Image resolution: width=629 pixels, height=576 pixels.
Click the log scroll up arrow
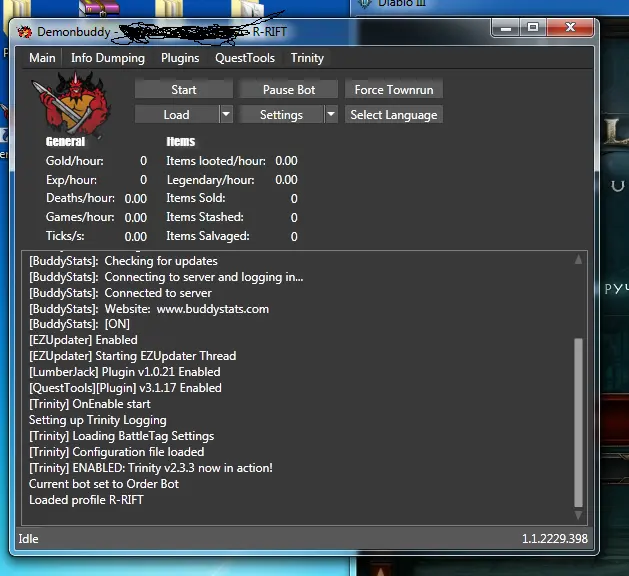(578, 259)
